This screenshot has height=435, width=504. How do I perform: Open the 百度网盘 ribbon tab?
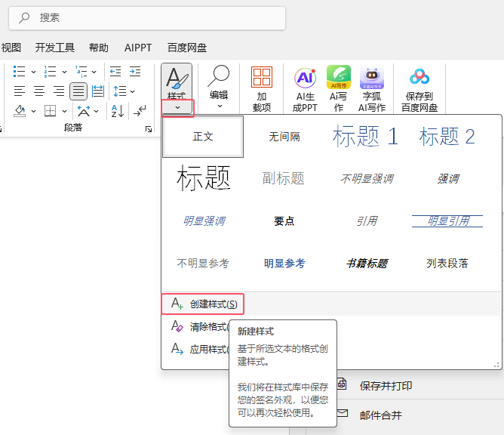(x=187, y=48)
